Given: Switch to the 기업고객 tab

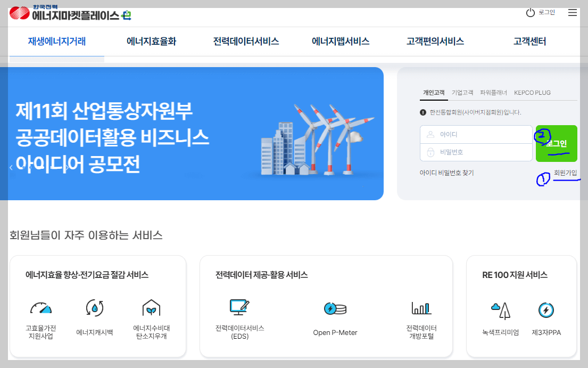Looking at the screenshot, I should pyautogui.click(x=463, y=92).
